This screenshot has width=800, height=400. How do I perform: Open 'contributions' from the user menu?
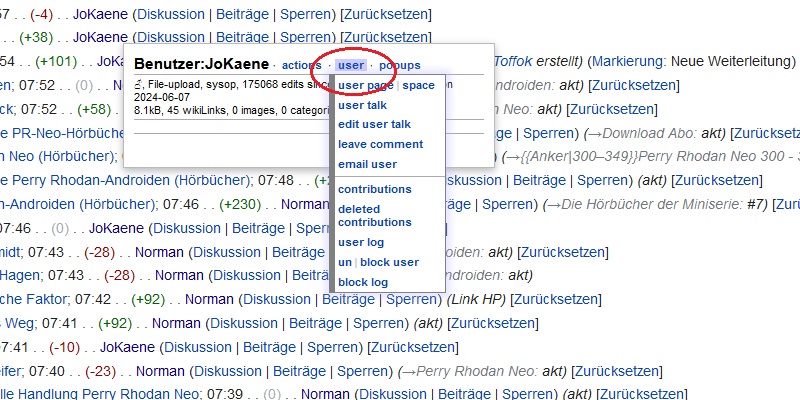point(374,189)
